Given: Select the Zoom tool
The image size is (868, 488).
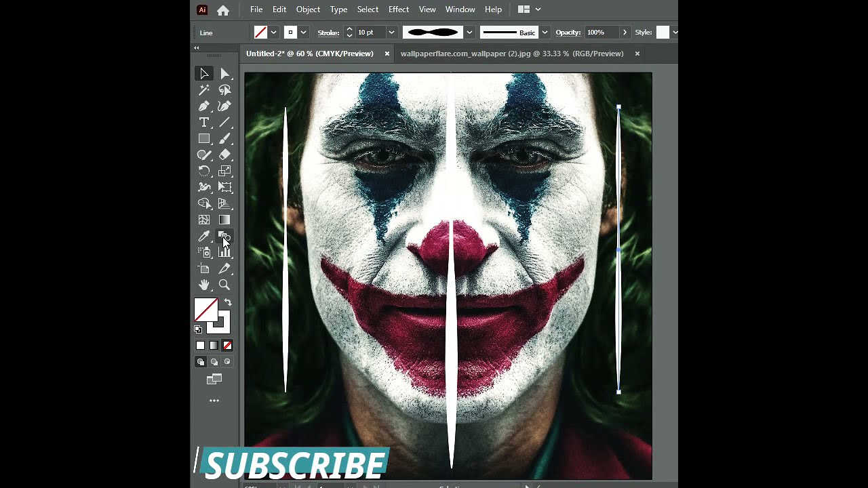Looking at the screenshot, I should pos(224,285).
